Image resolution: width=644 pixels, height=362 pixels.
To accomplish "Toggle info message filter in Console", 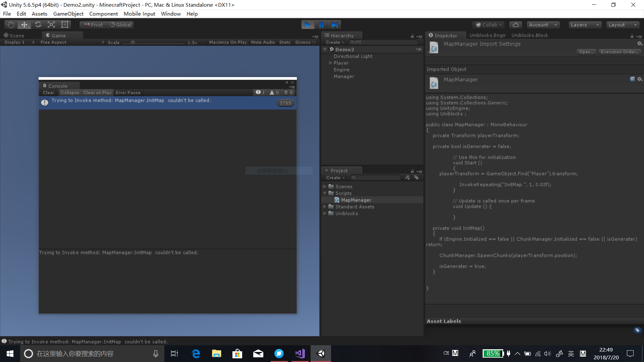I will click(260, 93).
